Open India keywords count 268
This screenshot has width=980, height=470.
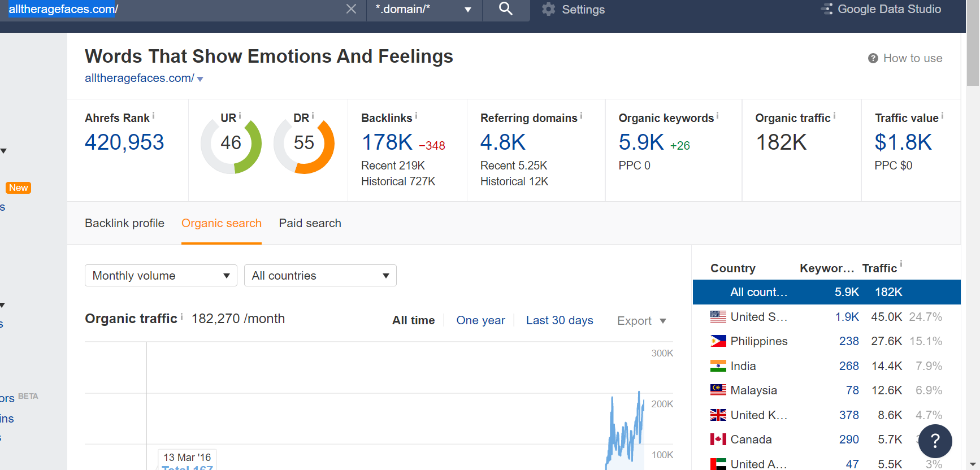tap(849, 366)
